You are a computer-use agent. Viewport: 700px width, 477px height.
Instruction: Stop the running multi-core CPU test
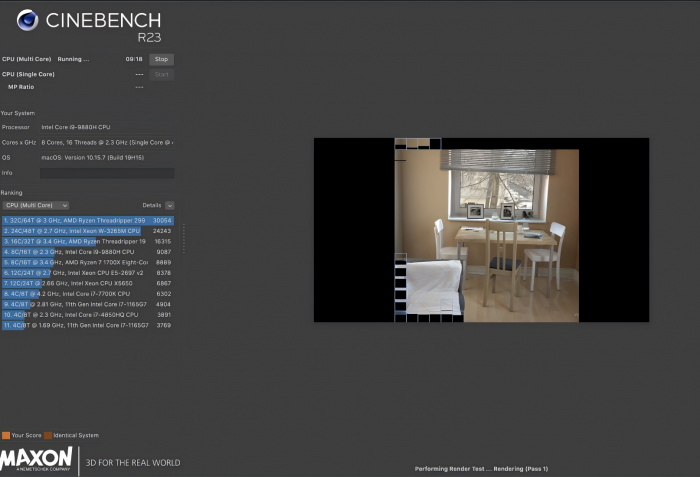[161, 59]
